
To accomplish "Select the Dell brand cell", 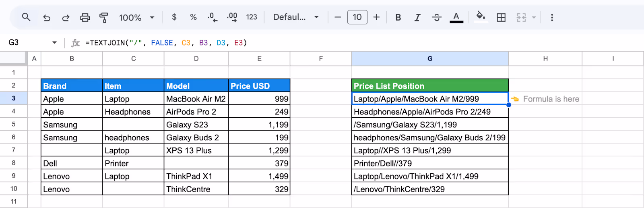I will [x=72, y=163].
